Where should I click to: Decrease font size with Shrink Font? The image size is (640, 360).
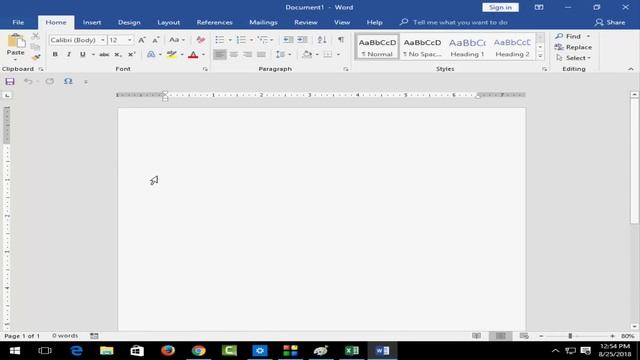pyautogui.click(x=156, y=40)
